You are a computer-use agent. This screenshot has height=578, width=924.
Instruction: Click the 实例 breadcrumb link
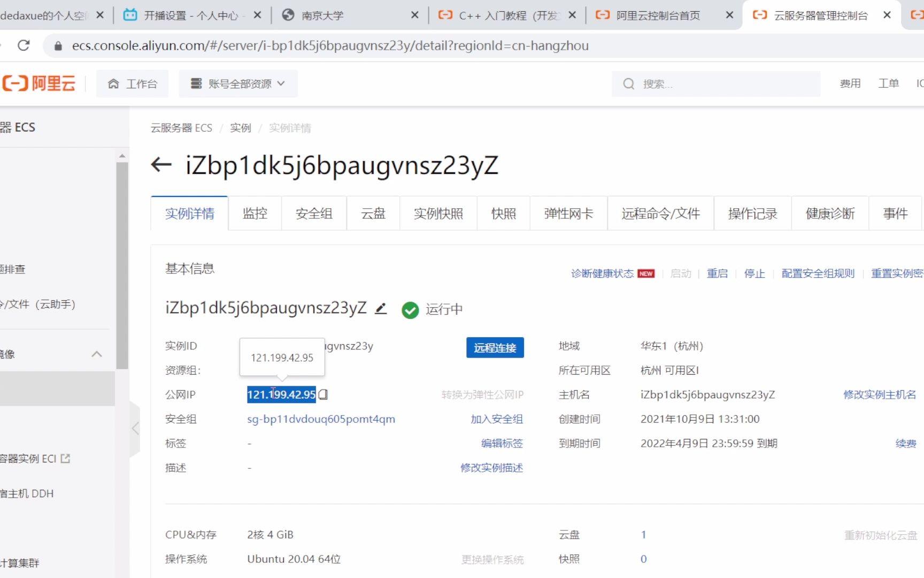click(x=241, y=128)
